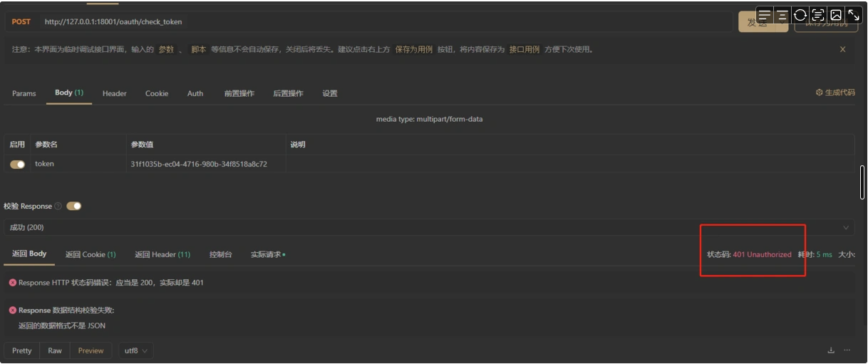868x364 pixels.
Task: Open the Header request tab
Action: (x=115, y=93)
